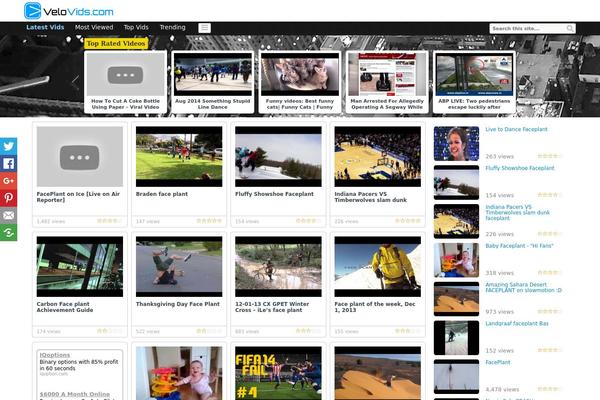This screenshot has height=400, width=600.
Task: Open Braden face plant title link
Action: (162, 194)
